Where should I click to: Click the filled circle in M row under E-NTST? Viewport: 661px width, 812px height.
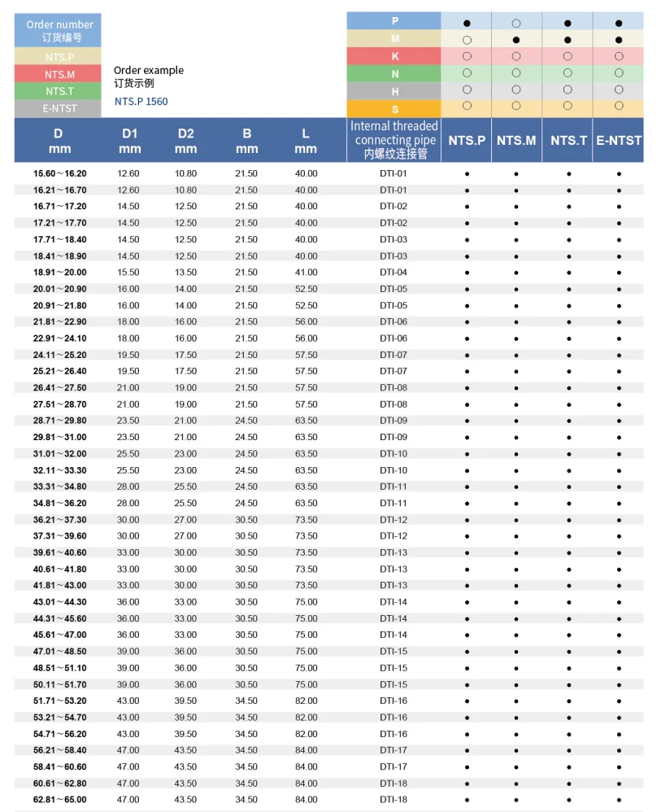(619, 40)
